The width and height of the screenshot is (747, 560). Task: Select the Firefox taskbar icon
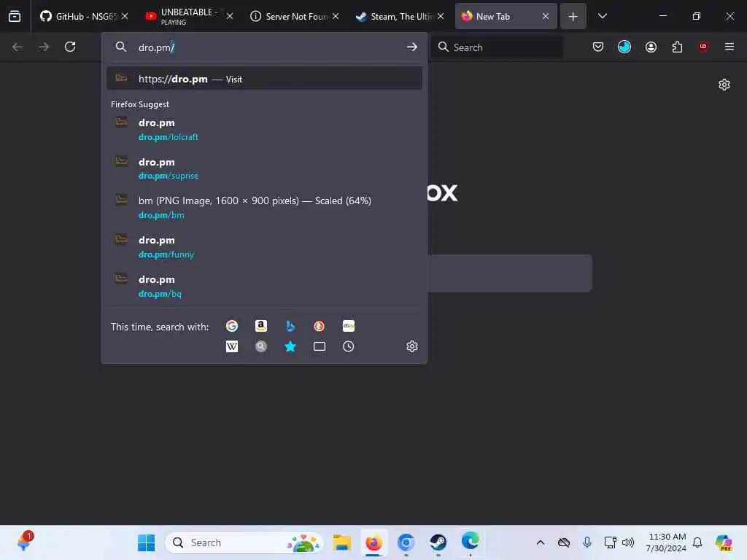pyautogui.click(x=373, y=542)
